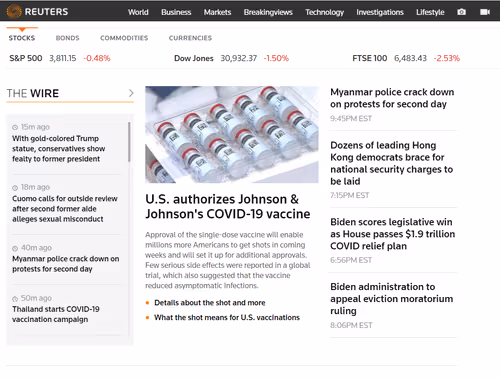Open 'Details about the shot and more'

210,303
